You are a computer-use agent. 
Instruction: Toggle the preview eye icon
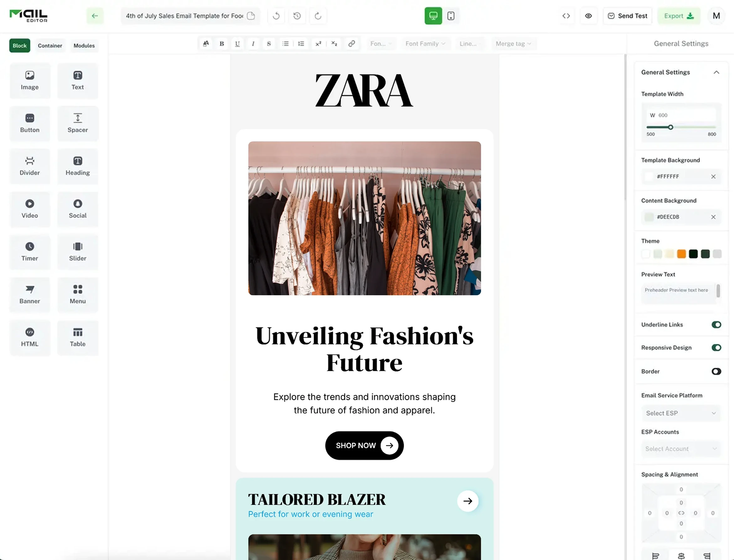click(x=588, y=16)
